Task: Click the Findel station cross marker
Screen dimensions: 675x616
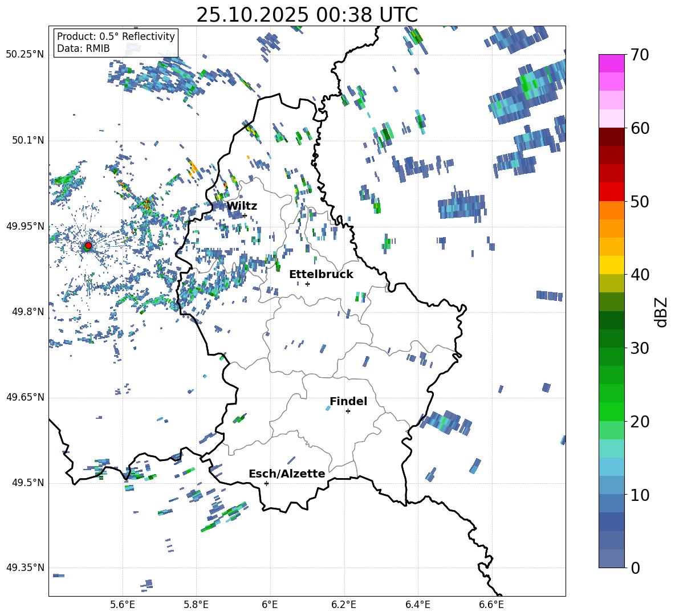Action: [348, 411]
